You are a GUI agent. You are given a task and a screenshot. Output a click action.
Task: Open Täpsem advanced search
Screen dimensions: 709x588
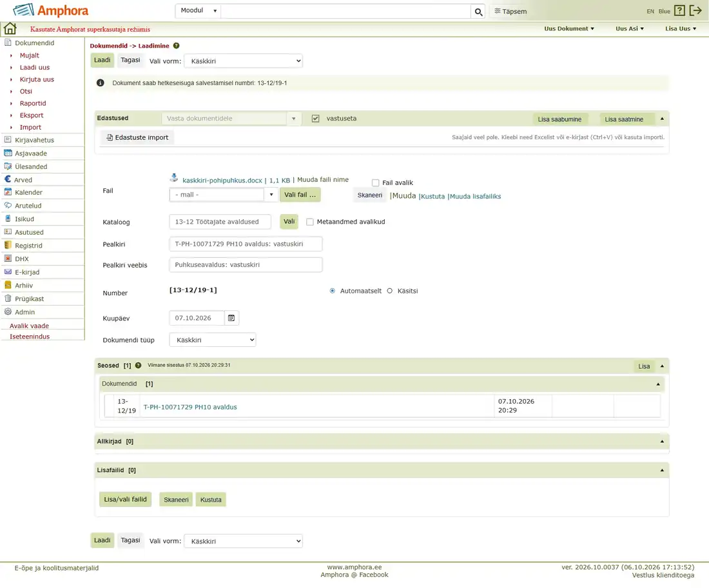[x=510, y=12]
